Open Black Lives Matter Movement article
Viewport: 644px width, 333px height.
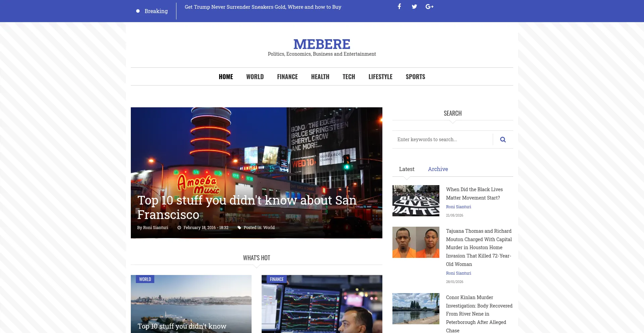pos(474,193)
